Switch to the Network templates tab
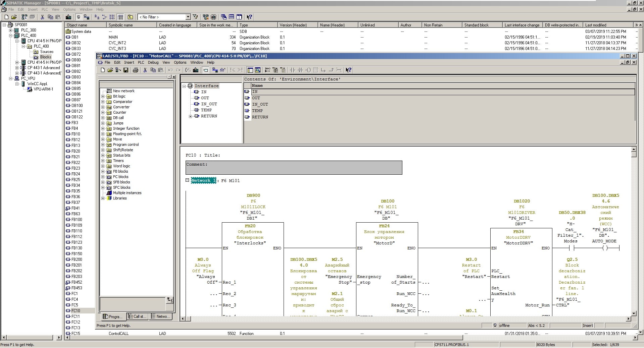The height and width of the screenshot is (348, 644). click(x=160, y=316)
